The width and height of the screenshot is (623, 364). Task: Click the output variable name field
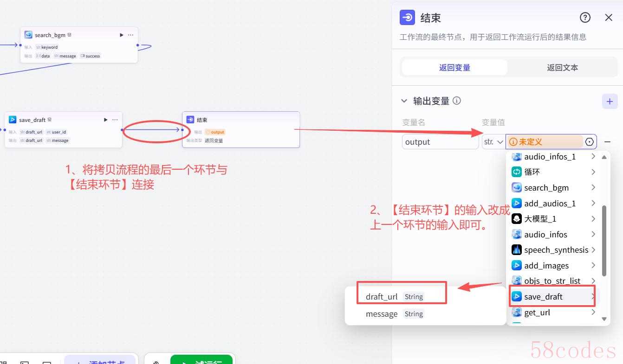tap(440, 142)
